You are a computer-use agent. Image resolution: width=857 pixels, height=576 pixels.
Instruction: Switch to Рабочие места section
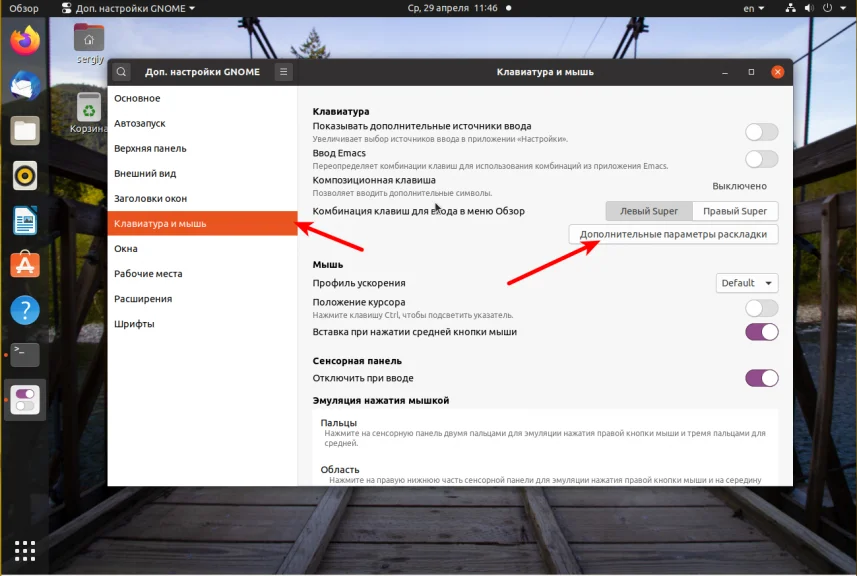coord(202,274)
